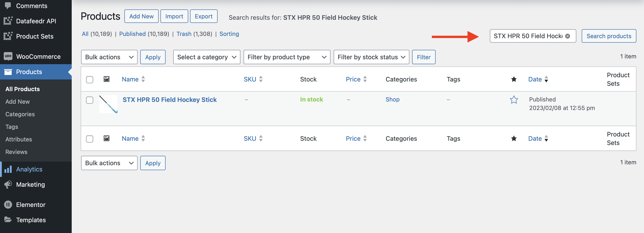Click the Import button
This screenshot has width=644, height=233.
tap(174, 16)
